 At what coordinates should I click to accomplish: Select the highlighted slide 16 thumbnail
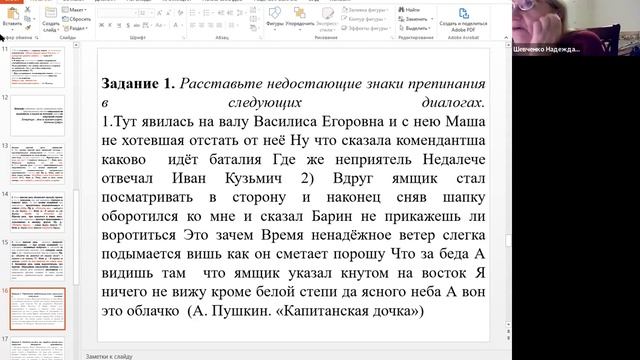[x=38, y=309]
